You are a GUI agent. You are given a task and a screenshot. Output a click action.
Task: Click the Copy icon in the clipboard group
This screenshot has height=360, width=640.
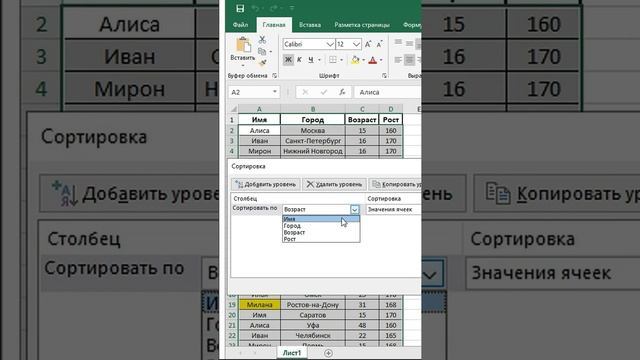pyautogui.click(x=262, y=51)
